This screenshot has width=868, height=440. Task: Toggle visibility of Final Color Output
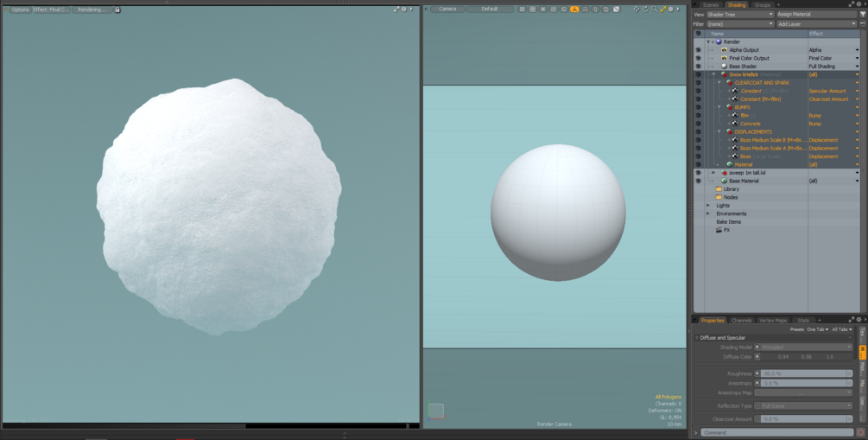(698, 58)
